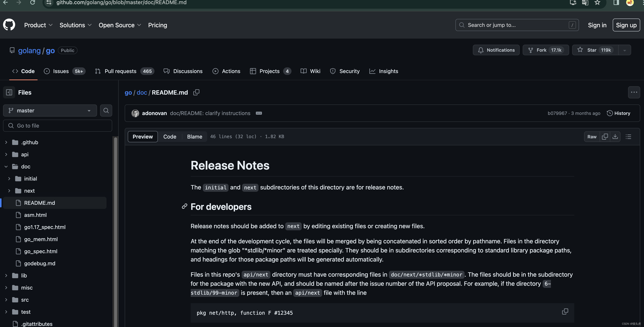Open the file History

[x=618, y=113]
